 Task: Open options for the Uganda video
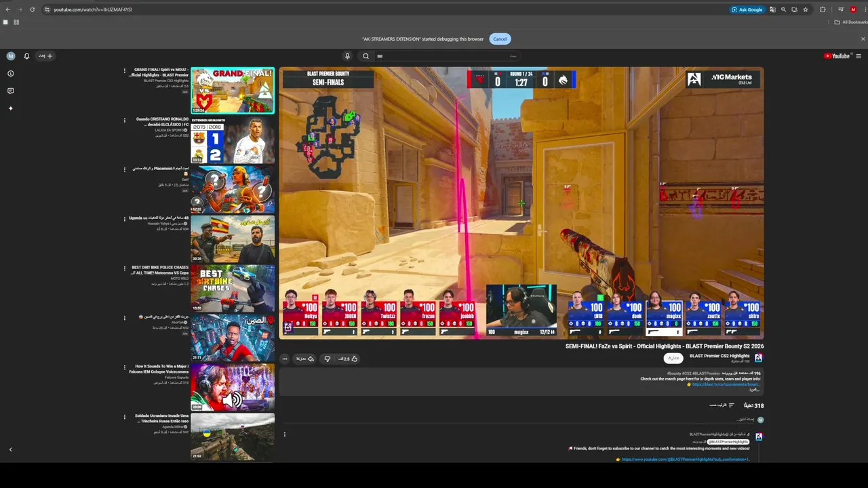pyautogui.click(x=124, y=219)
